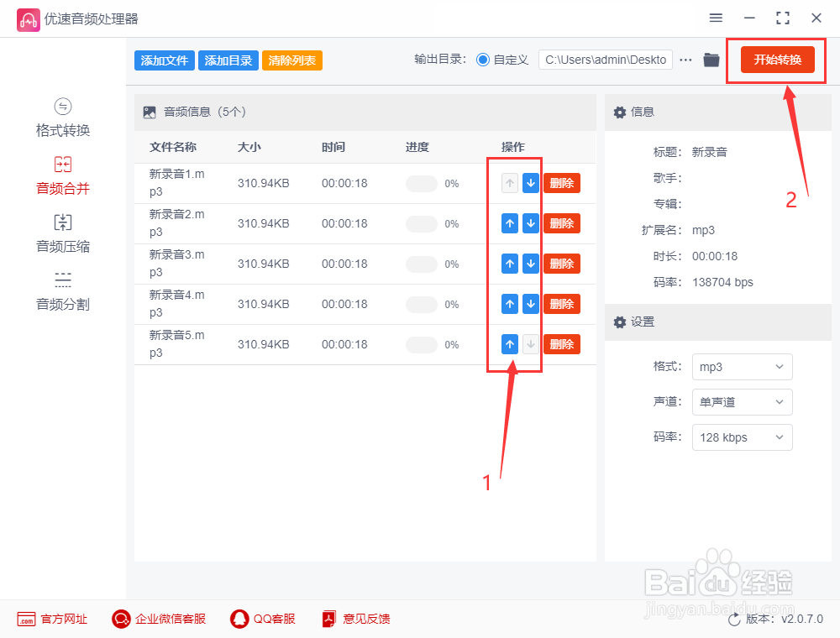Click the 音频合并 sidebar icon

coord(63,164)
